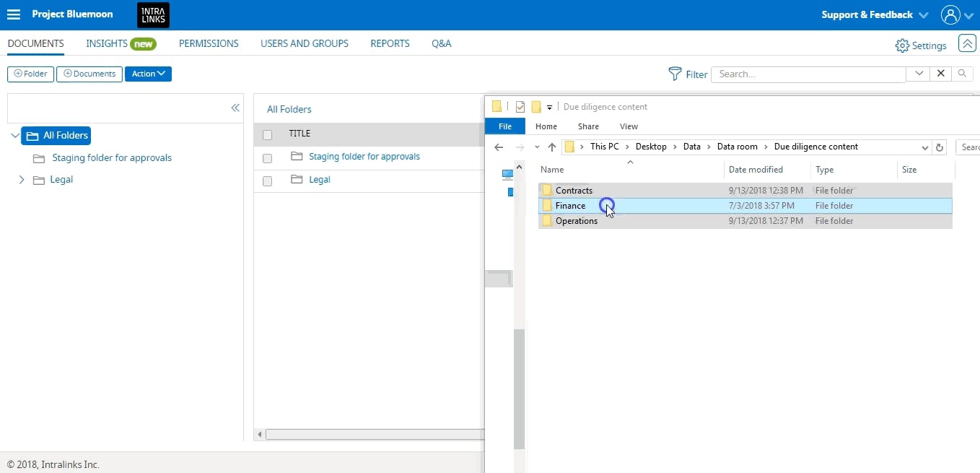Open the REPORTS tab
Screen dimensions: 980x473
click(390, 43)
